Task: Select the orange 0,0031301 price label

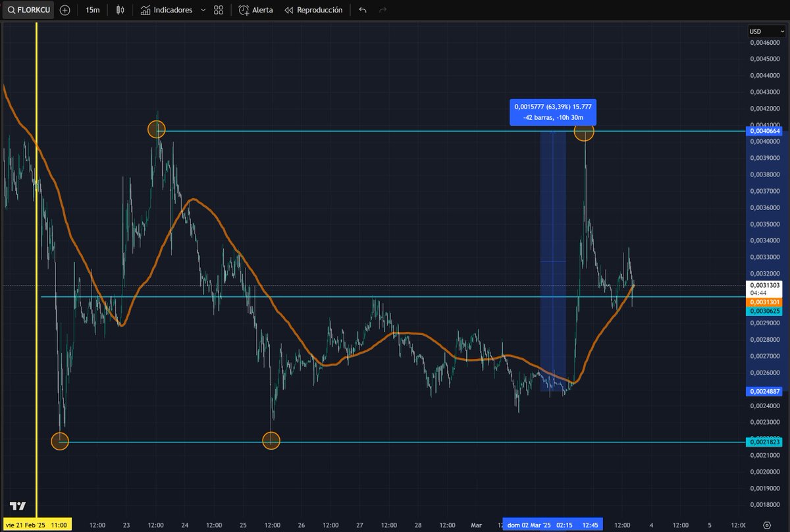Action: click(x=765, y=302)
